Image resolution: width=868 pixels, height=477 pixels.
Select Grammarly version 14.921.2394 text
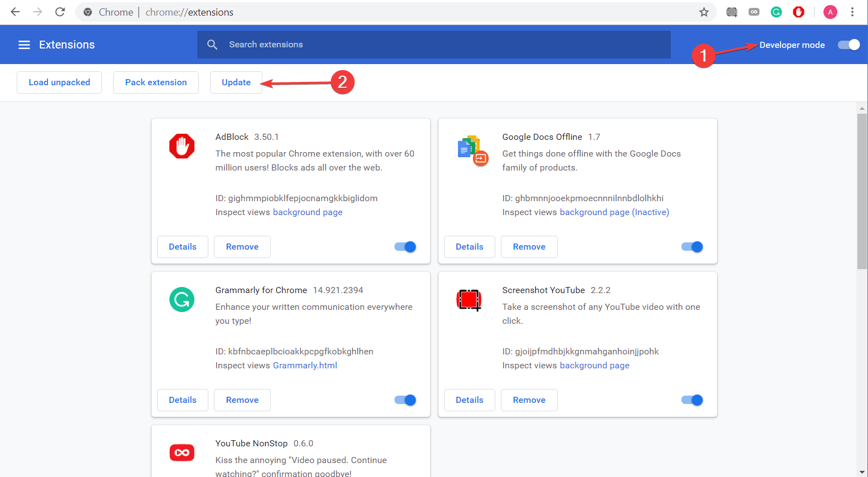click(x=338, y=290)
